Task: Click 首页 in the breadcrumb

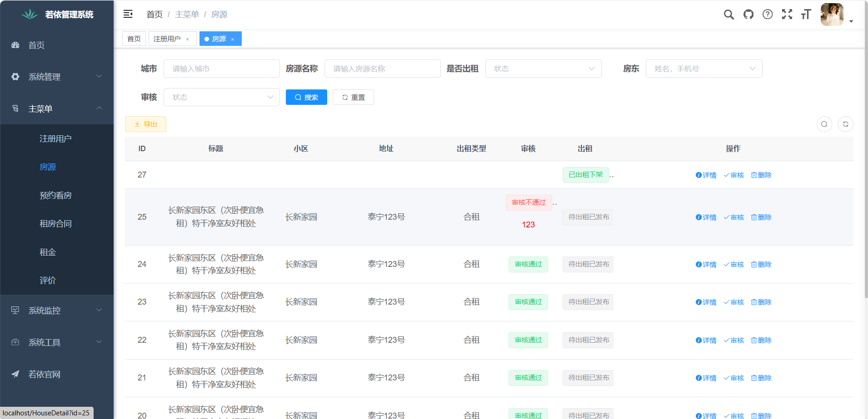Action: (x=155, y=15)
